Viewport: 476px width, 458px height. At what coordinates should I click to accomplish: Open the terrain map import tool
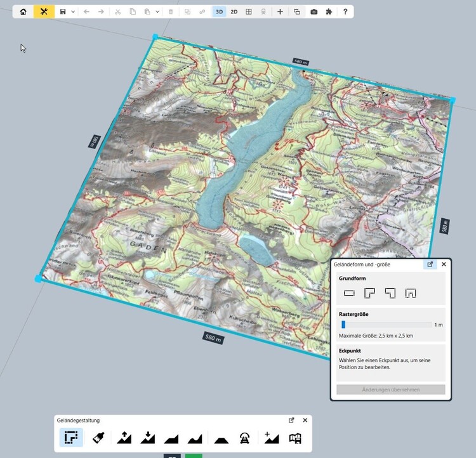pyautogui.click(x=295, y=438)
